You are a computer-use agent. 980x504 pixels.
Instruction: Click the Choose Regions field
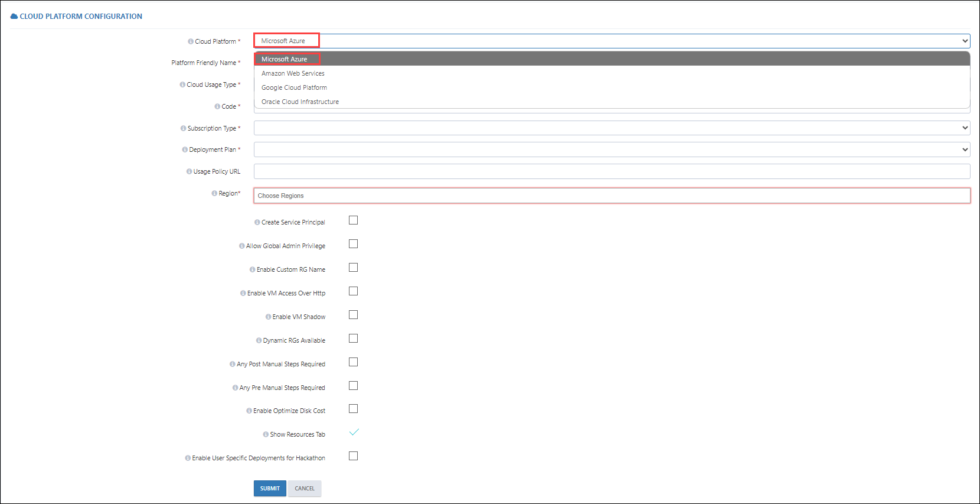tap(612, 196)
